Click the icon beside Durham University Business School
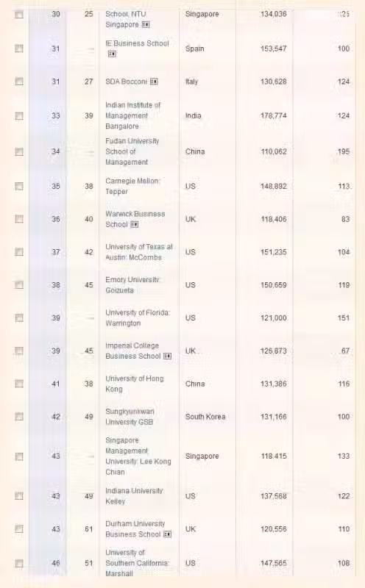 tap(168, 534)
